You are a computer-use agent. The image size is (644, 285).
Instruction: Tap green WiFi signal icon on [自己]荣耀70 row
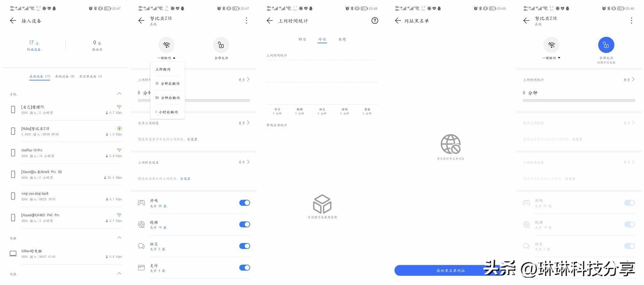(119, 107)
